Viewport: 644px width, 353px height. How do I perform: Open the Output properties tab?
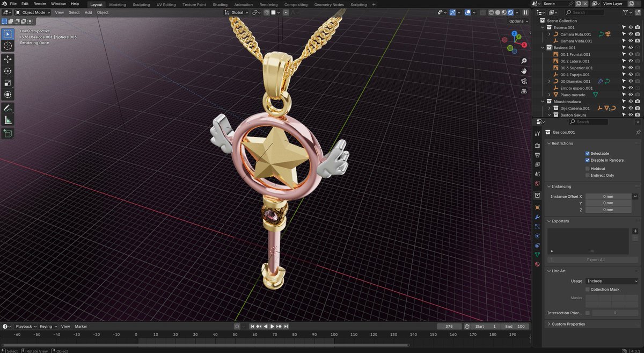pyautogui.click(x=537, y=155)
